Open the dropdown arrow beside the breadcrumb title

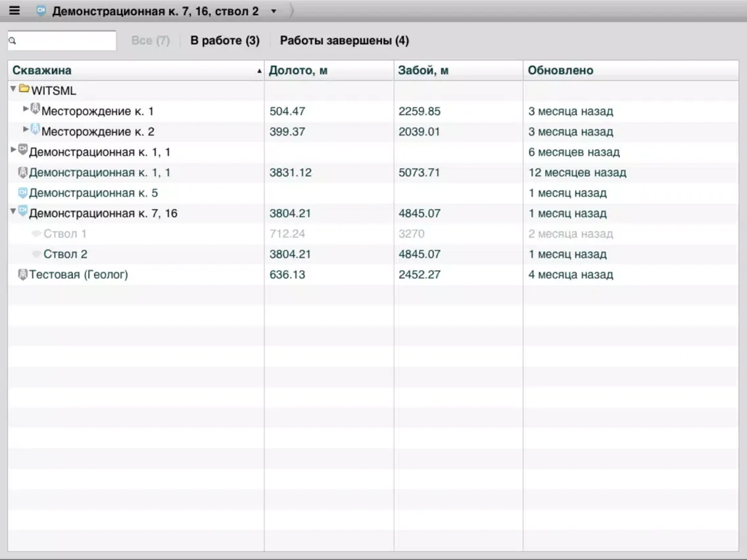point(274,11)
